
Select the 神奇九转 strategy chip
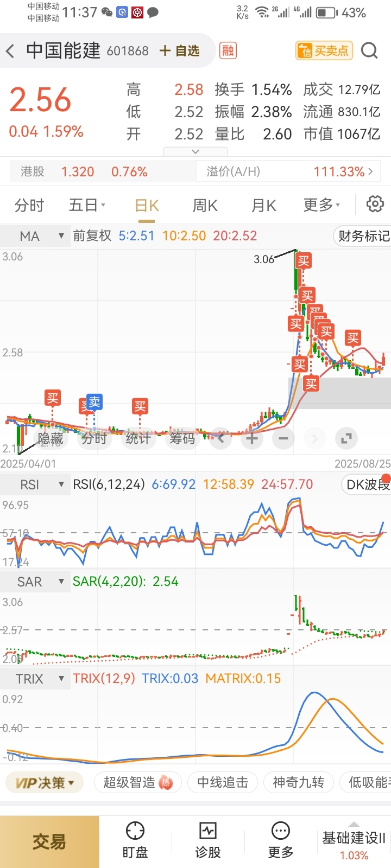pyautogui.click(x=298, y=783)
